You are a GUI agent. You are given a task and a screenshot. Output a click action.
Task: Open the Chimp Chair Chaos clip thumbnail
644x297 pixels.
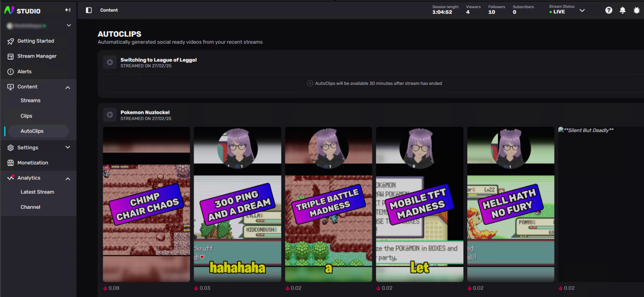tap(146, 204)
